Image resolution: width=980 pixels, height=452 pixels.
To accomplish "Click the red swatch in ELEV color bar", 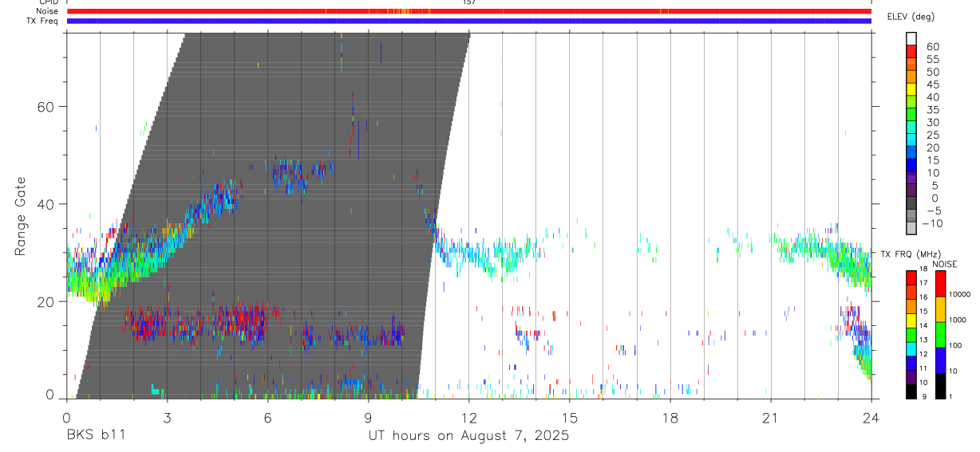I will tap(911, 52).
